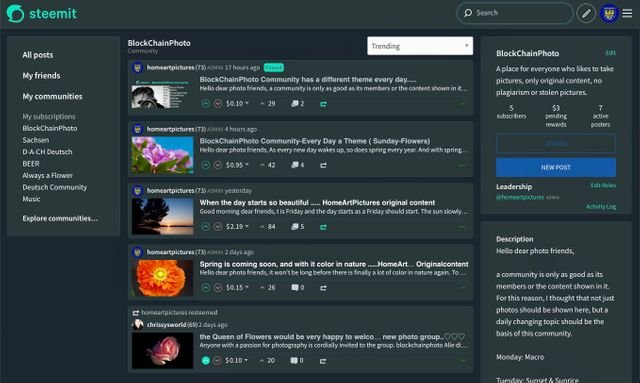Open the Sachsen community
The height and width of the screenshot is (383, 640).
click(36, 140)
